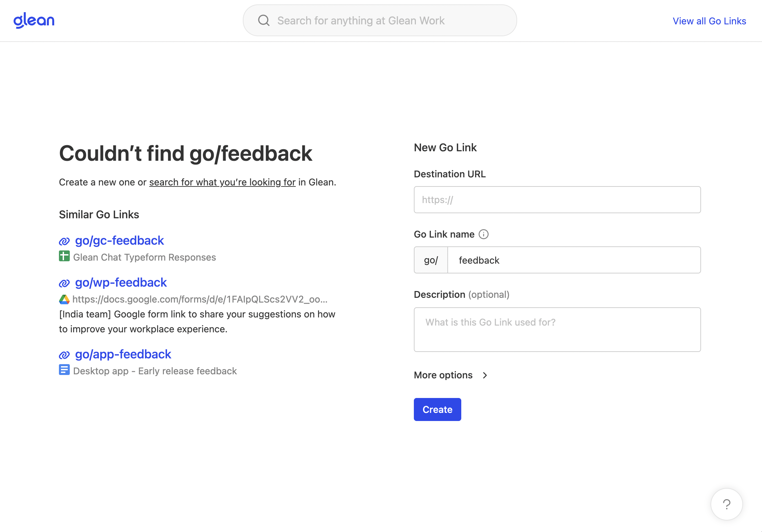Open the go/app-feedback link

pyautogui.click(x=123, y=354)
